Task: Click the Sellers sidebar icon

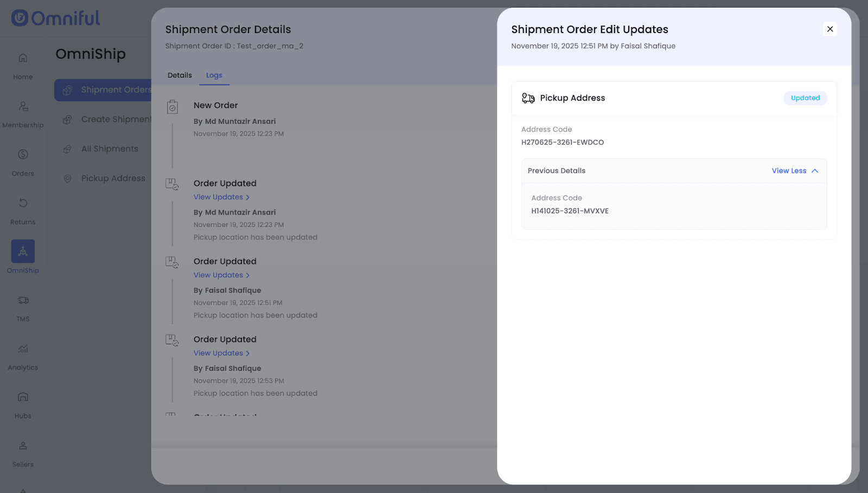Action: (23, 446)
